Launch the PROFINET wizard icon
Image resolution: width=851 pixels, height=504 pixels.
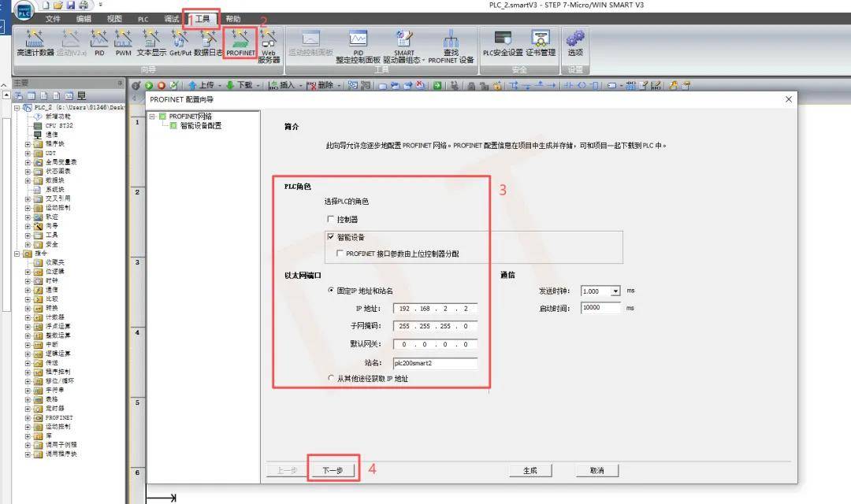(x=240, y=43)
